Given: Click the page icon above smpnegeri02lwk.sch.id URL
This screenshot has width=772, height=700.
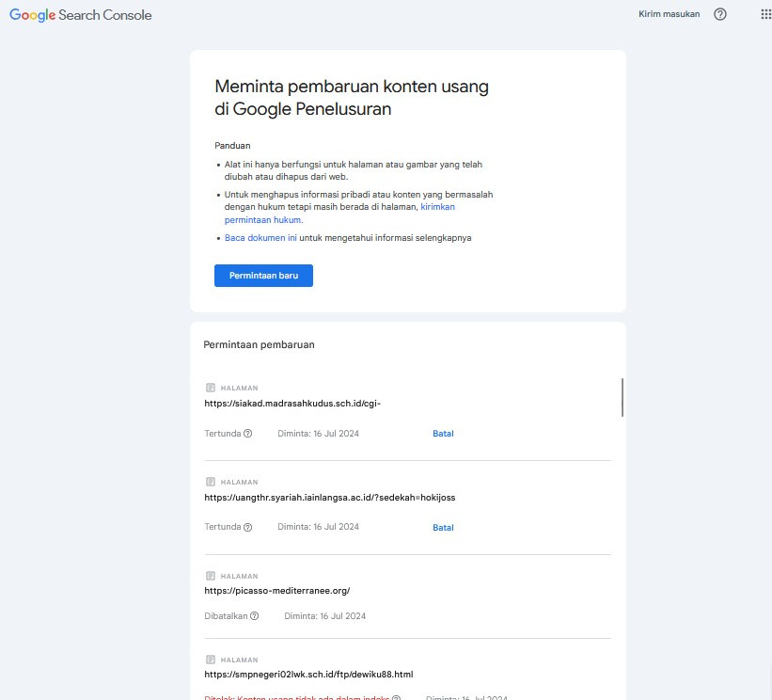Looking at the screenshot, I should (x=211, y=660).
